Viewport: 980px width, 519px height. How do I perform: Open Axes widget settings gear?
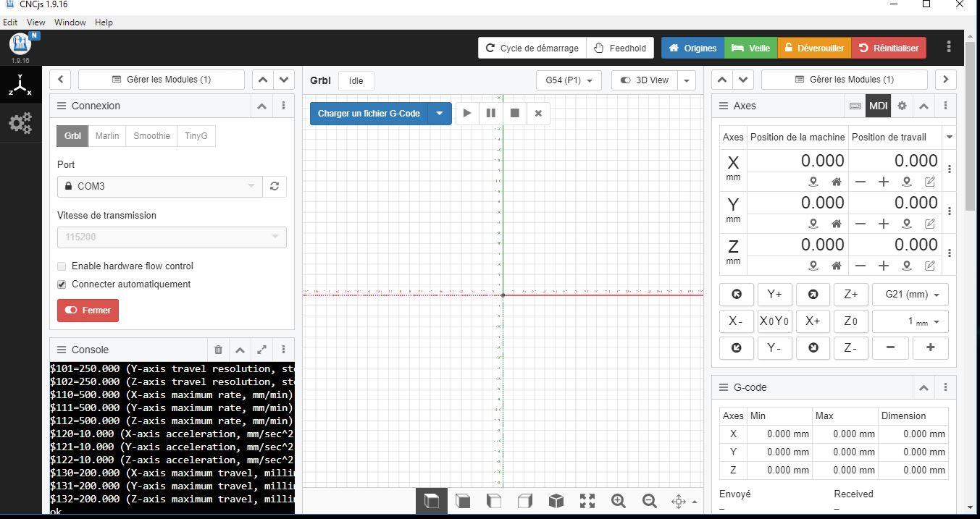[x=902, y=106]
